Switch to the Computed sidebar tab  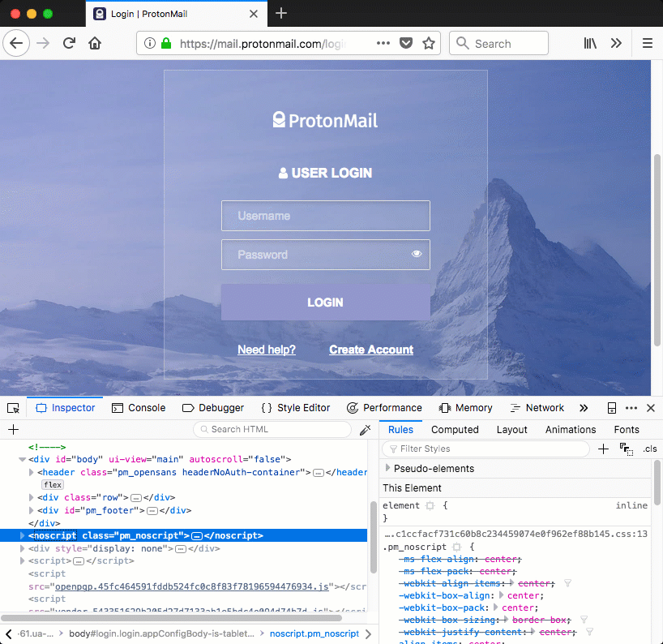pos(455,430)
